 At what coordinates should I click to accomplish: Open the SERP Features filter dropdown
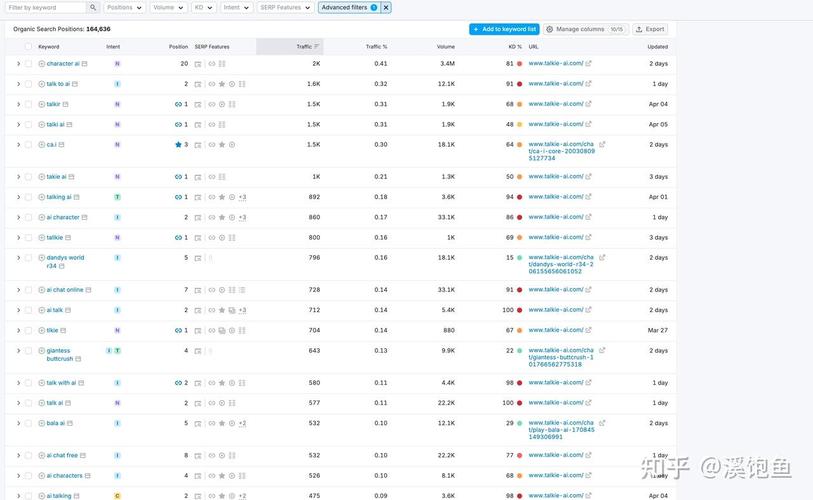click(285, 8)
